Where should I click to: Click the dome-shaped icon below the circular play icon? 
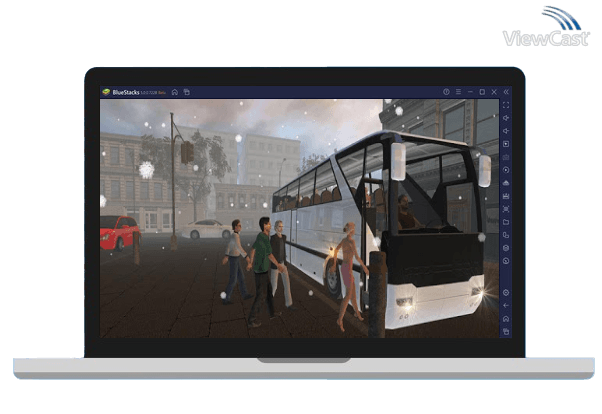pyautogui.click(x=506, y=183)
